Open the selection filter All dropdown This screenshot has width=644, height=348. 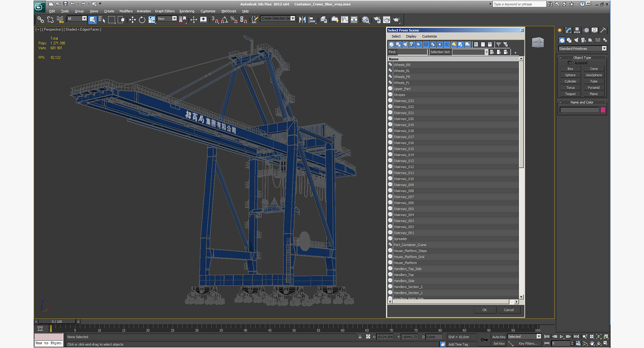(x=77, y=19)
